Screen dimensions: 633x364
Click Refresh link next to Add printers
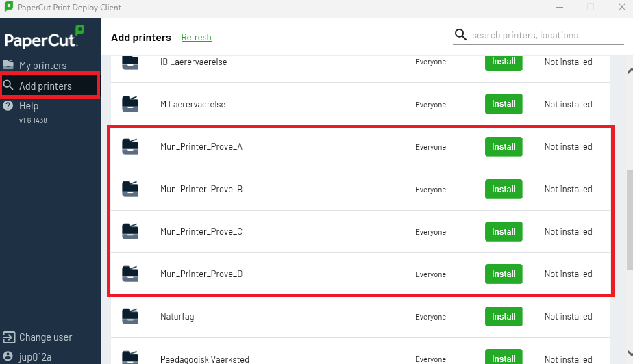(196, 37)
